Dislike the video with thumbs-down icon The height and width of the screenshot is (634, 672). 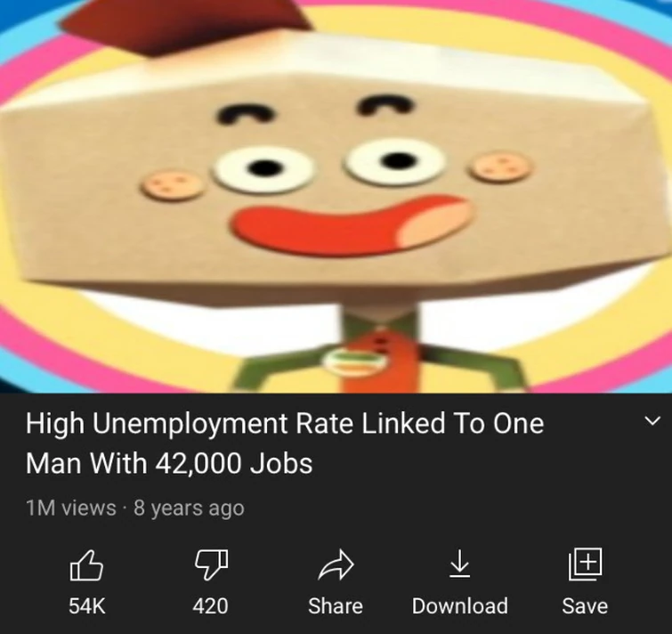[x=211, y=565]
